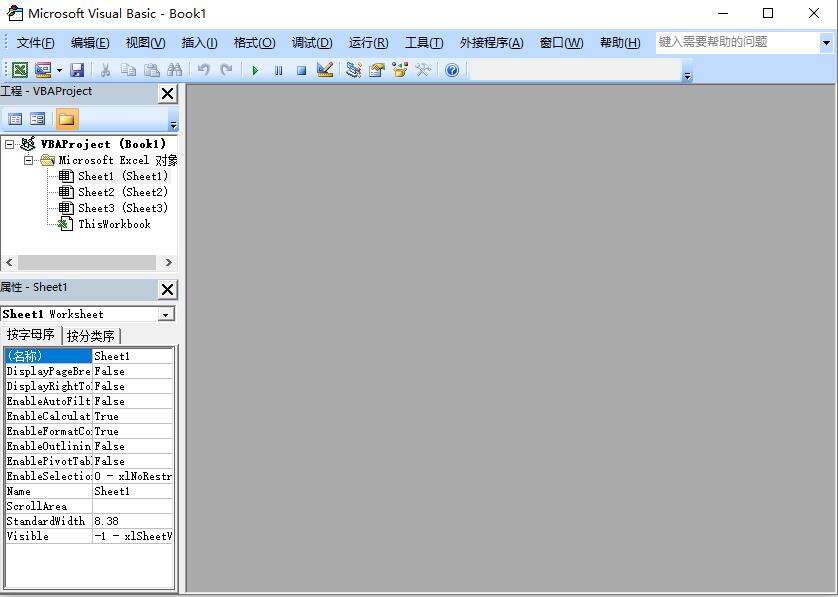
Task: Open 视图(V) menu
Action: 145,43
